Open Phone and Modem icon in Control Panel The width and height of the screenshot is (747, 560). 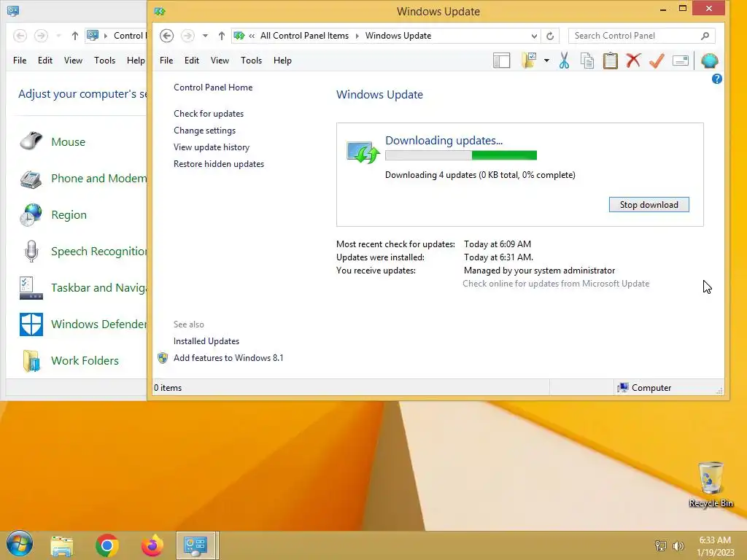(x=31, y=179)
